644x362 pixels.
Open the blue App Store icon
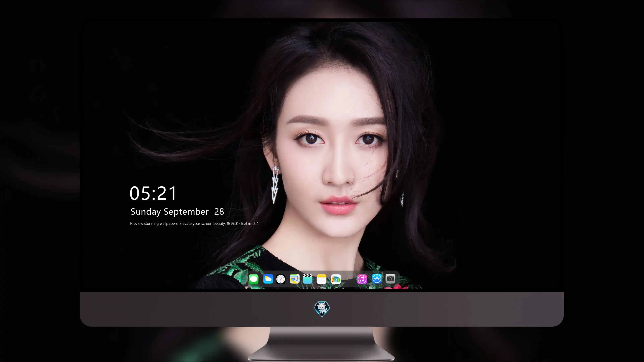coord(377,279)
